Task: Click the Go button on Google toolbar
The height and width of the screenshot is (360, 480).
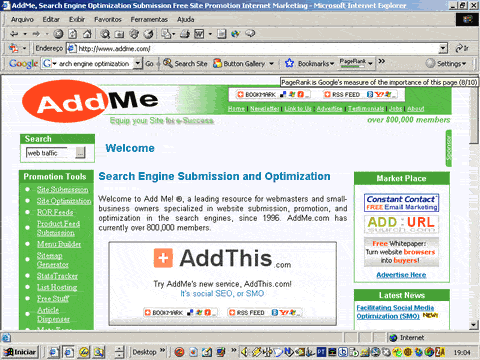Action: pyautogui.click(x=149, y=63)
